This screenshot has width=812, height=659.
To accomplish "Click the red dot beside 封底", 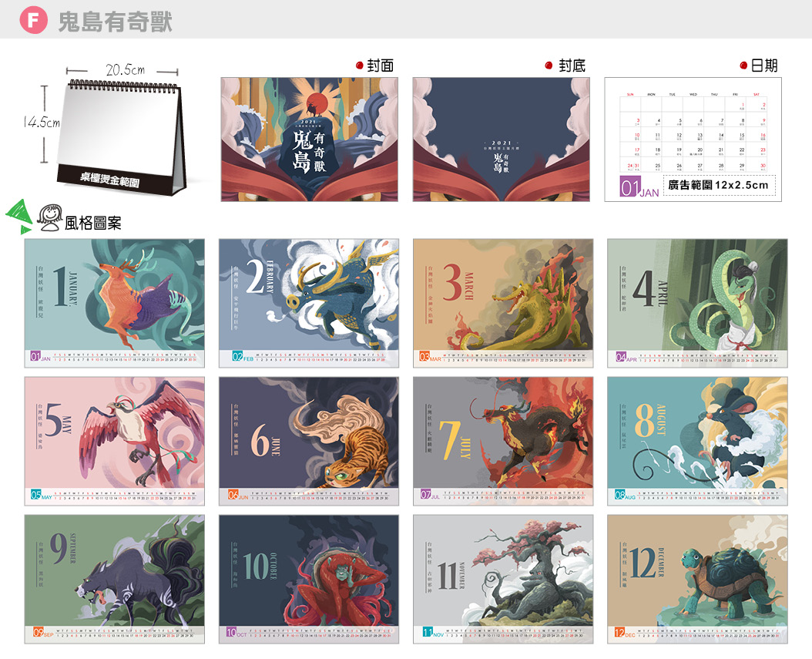I will point(549,66).
